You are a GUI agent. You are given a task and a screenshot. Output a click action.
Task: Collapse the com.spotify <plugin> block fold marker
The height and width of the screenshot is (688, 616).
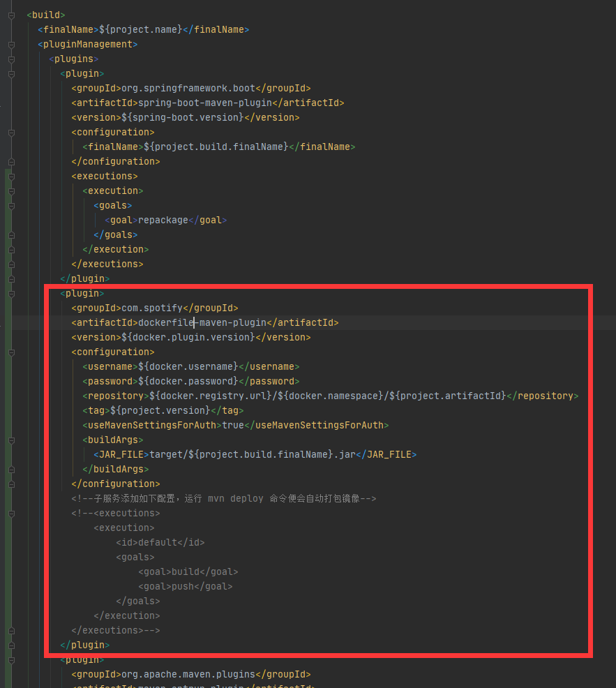[10, 293]
